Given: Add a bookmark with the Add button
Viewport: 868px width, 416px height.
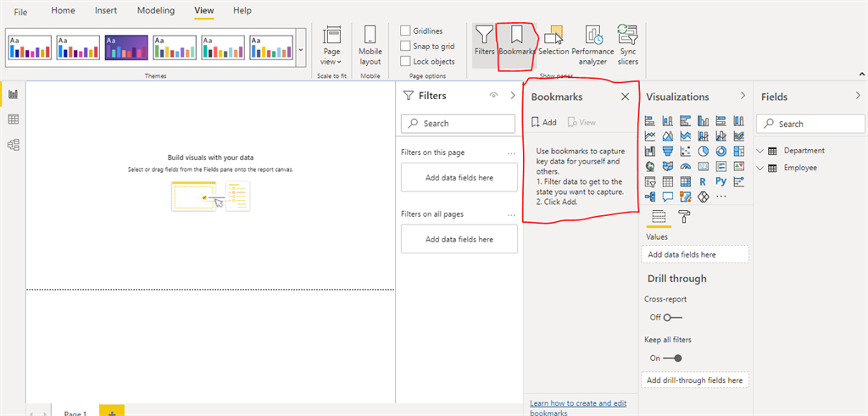Looking at the screenshot, I should [543, 122].
